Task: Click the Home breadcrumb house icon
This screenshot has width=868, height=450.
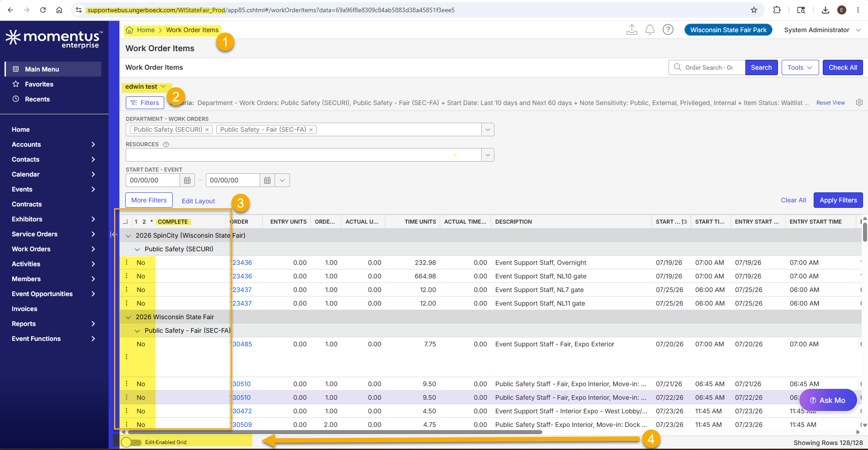Action: [x=129, y=30]
